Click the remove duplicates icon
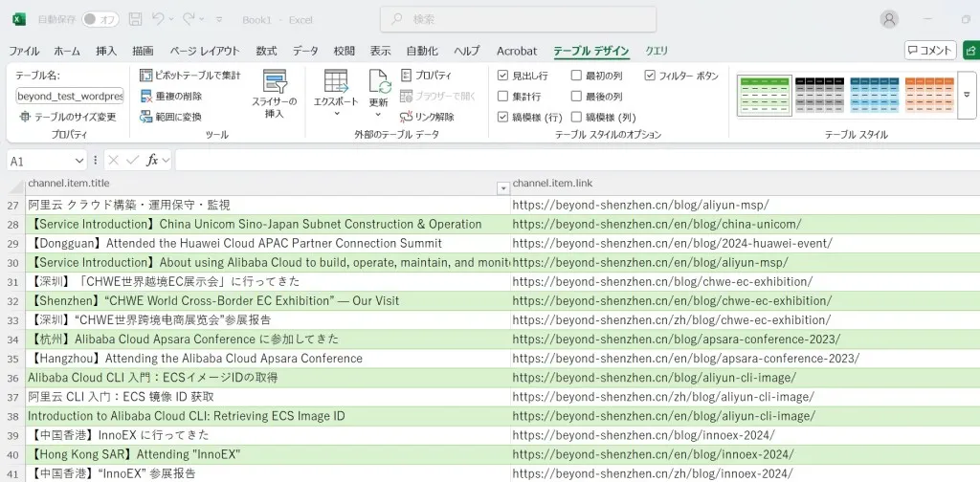Viewport: 980px width, 482px height. pyautogui.click(x=146, y=96)
